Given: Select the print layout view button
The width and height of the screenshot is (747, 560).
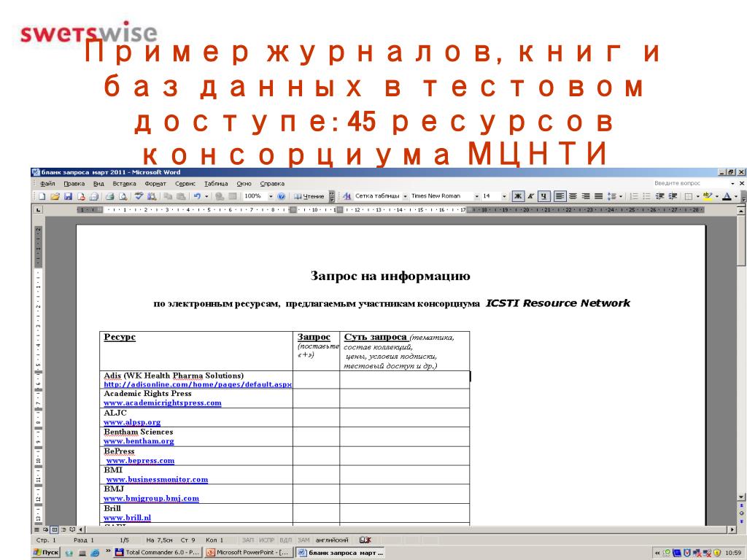Looking at the screenshot, I should pos(55,529).
